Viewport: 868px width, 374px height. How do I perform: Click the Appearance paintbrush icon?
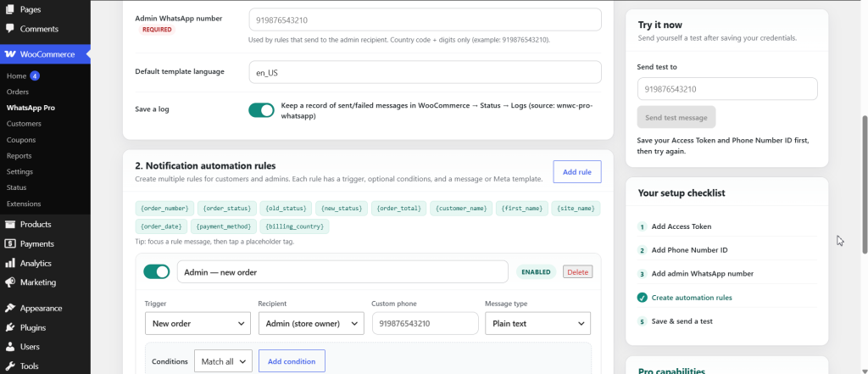[10, 308]
